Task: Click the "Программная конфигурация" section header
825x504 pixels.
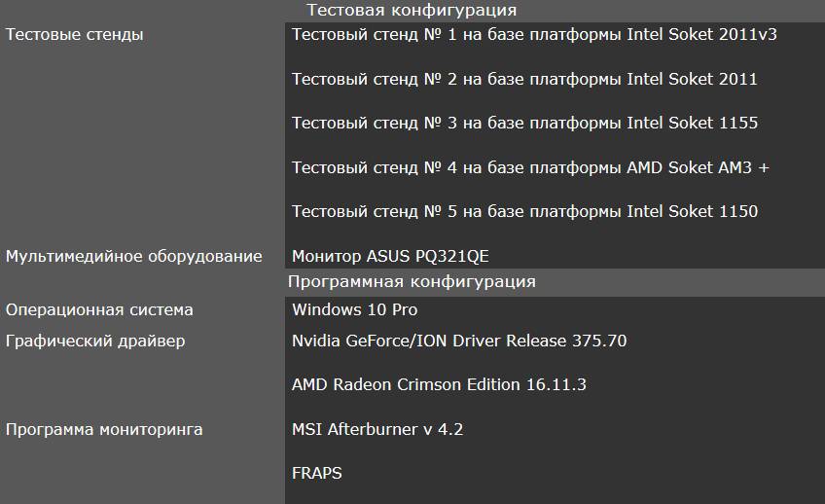Action: 412,282
